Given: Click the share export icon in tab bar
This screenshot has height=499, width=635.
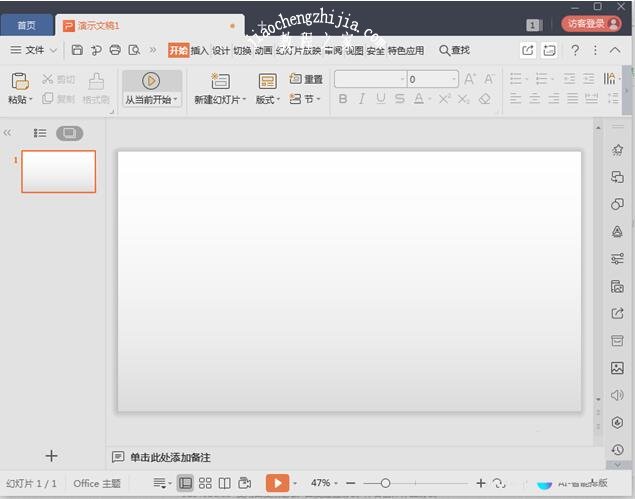Looking at the screenshot, I should click(528, 50).
